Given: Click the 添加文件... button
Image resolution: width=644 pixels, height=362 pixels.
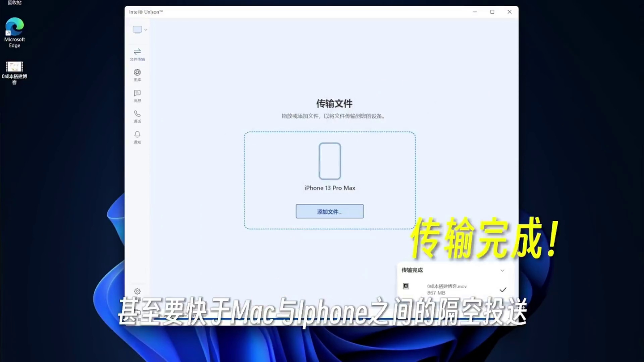Looking at the screenshot, I should (x=330, y=211).
